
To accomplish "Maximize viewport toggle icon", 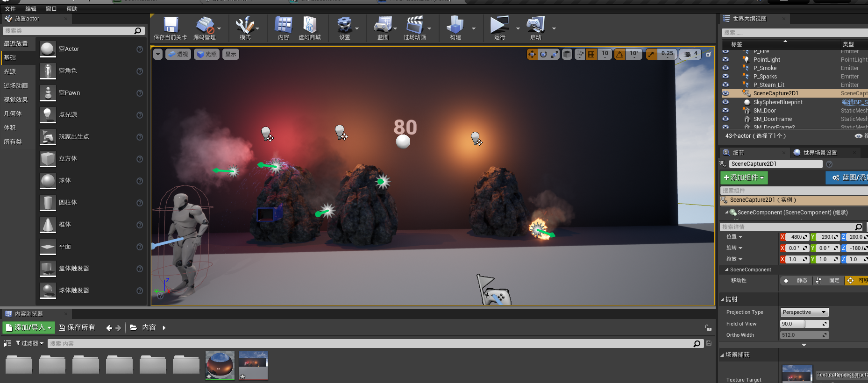I will tap(708, 55).
